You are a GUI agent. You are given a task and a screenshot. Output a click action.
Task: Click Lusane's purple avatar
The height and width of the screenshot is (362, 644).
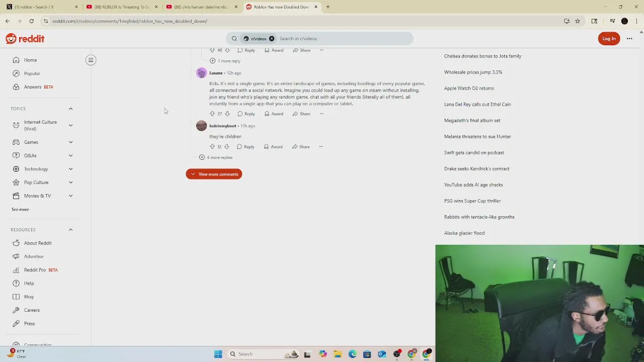201,73
